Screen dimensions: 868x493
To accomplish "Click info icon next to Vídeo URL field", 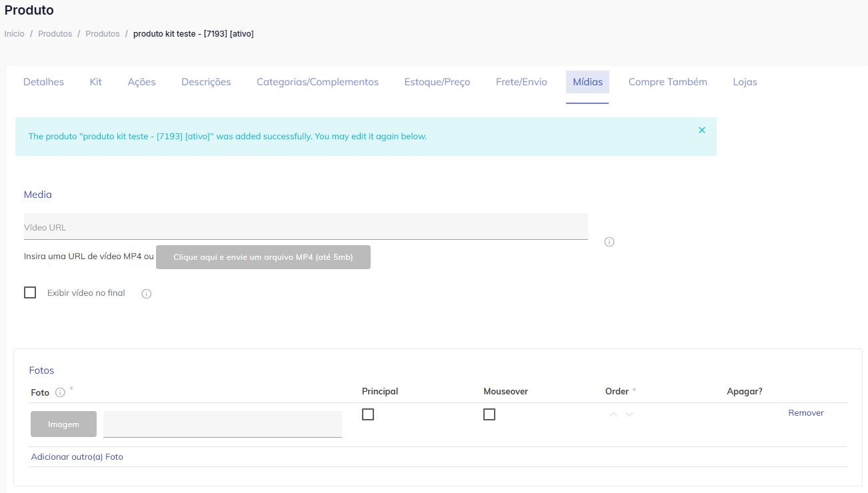I will [x=609, y=242].
